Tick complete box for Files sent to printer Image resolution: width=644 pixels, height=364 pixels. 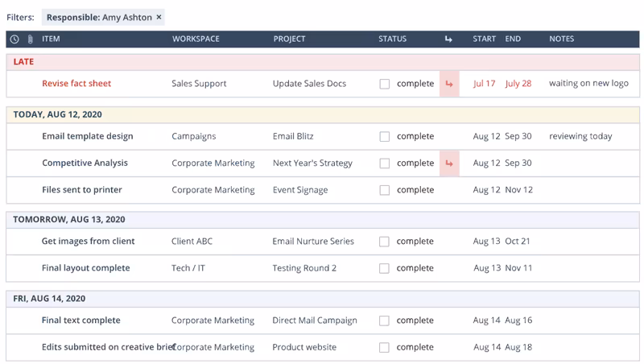click(385, 190)
